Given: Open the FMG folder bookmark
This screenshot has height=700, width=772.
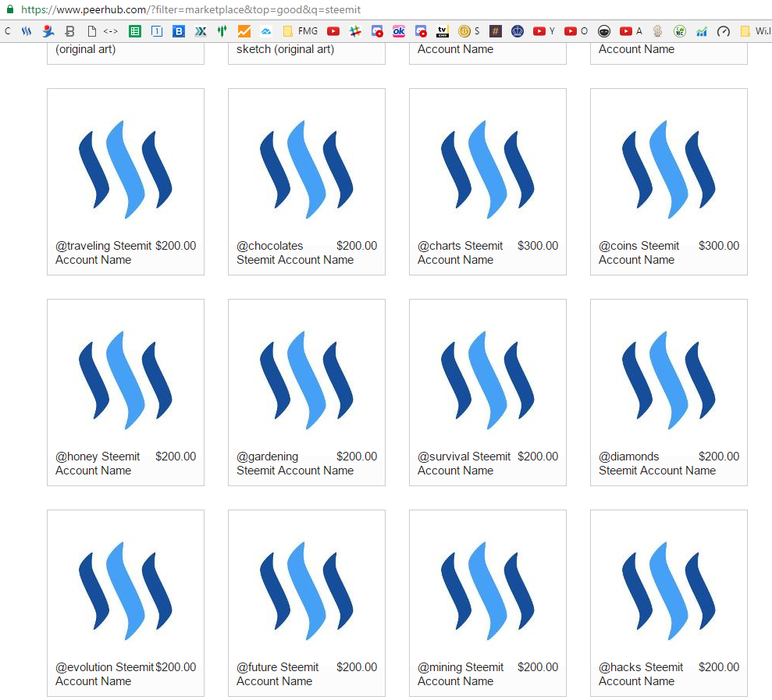Looking at the screenshot, I should [301, 31].
